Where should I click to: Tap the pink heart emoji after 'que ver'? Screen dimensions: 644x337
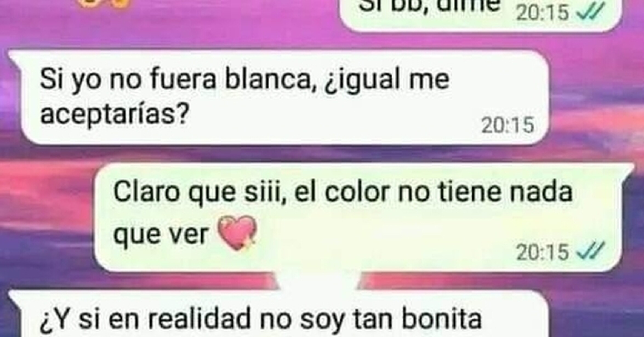pos(237,233)
